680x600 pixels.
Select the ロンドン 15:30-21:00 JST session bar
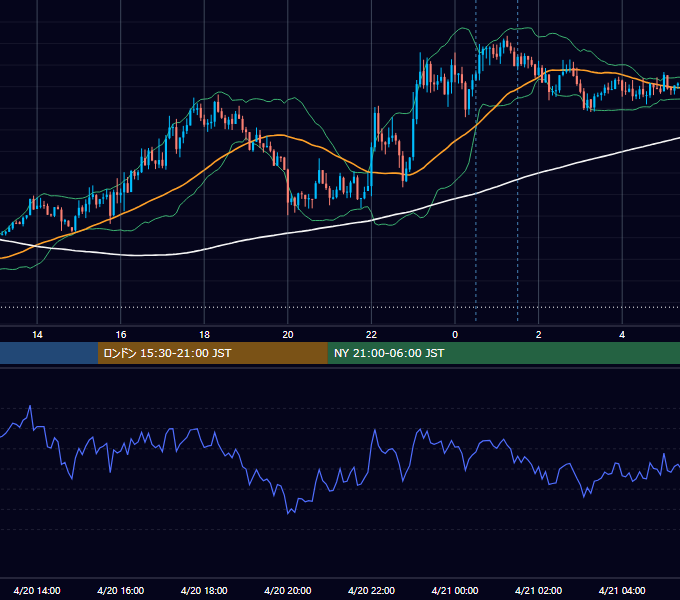[212, 353]
